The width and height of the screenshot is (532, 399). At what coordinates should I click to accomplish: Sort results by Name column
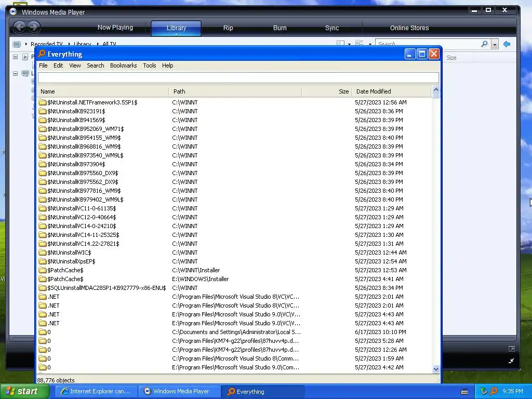[x=103, y=91]
